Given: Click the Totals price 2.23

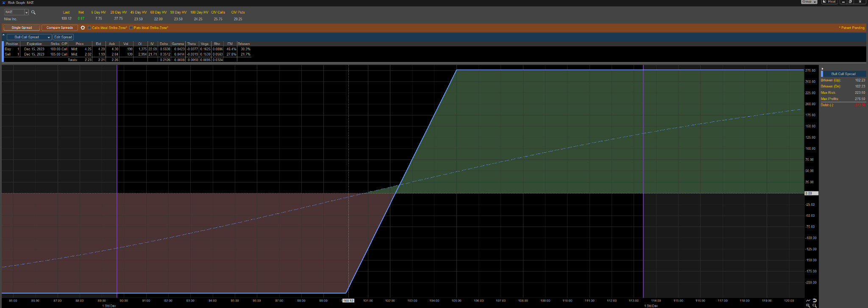Looking at the screenshot, I should (x=88, y=60).
